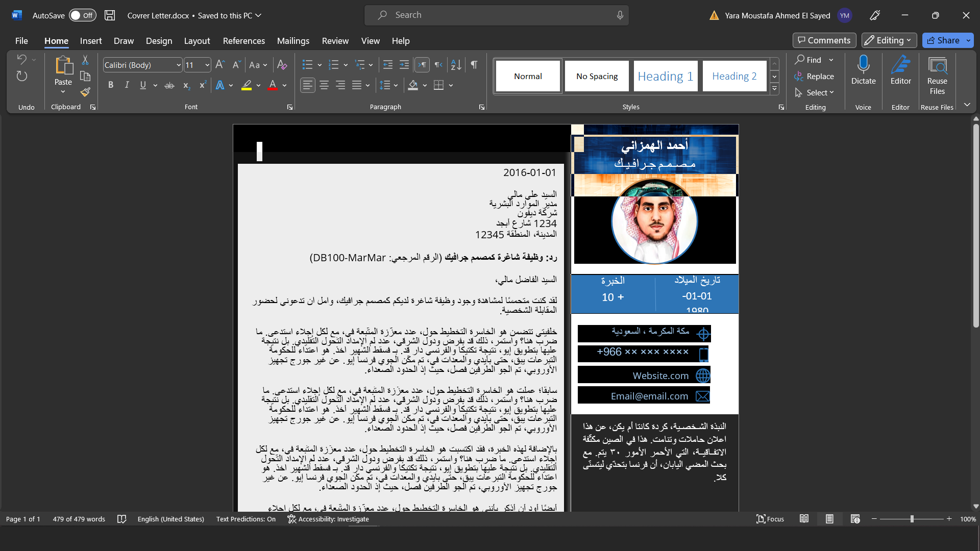Open the font name dropdown
Viewport: 980px width, 551px height.
point(178,65)
